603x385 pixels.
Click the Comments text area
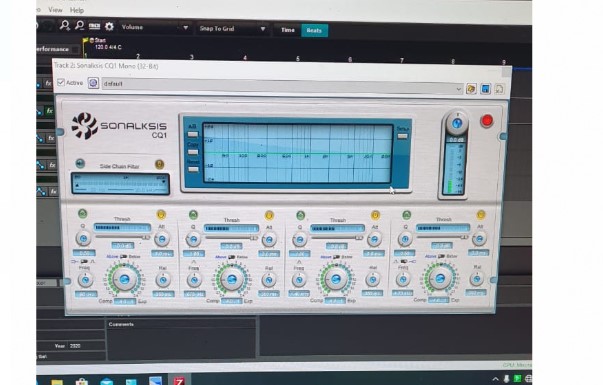tap(182, 343)
